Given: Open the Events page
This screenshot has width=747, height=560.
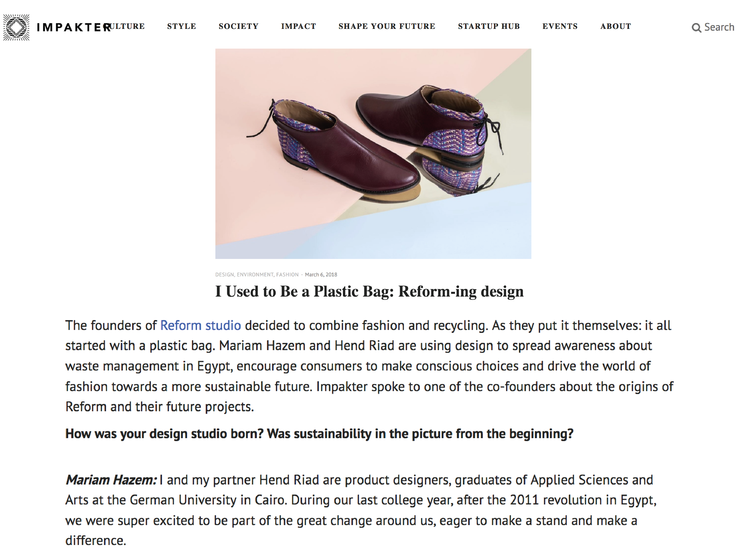Looking at the screenshot, I should (560, 26).
